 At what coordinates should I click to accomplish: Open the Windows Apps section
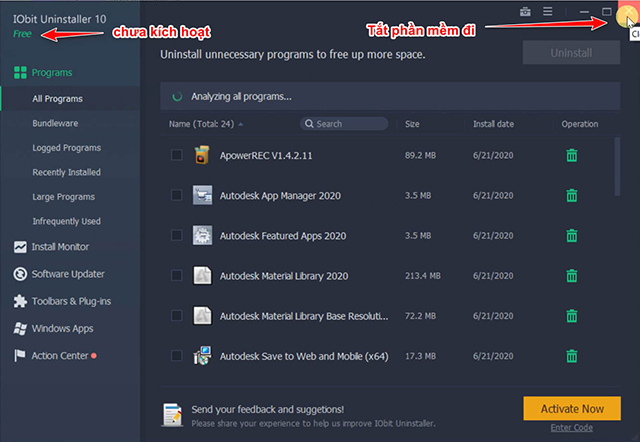pos(62,329)
